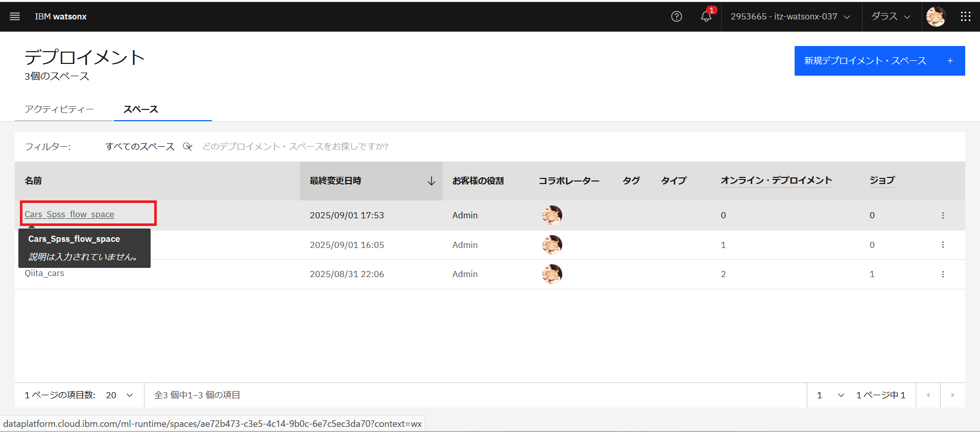Click 3個のスペース subtitle
This screenshot has height=432, width=980.
pos(57,76)
